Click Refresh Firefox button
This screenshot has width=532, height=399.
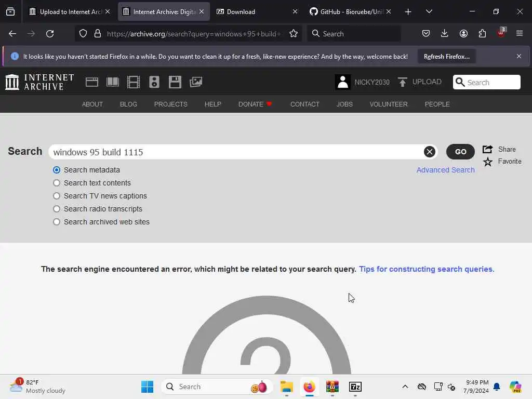point(446,56)
